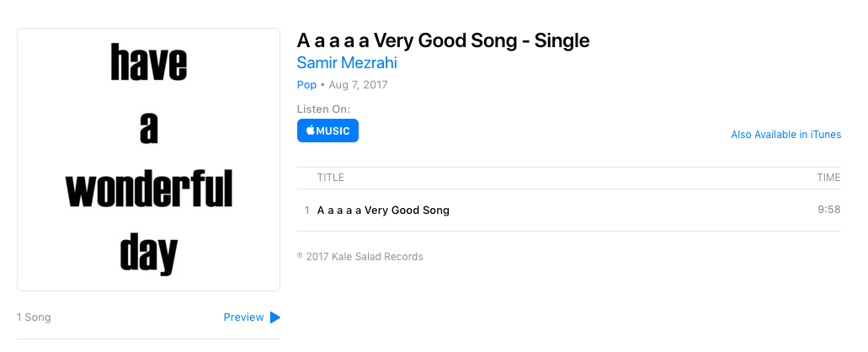Click the album title heading
This screenshot has height=352, width=868.
pyautogui.click(x=443, y=40)
